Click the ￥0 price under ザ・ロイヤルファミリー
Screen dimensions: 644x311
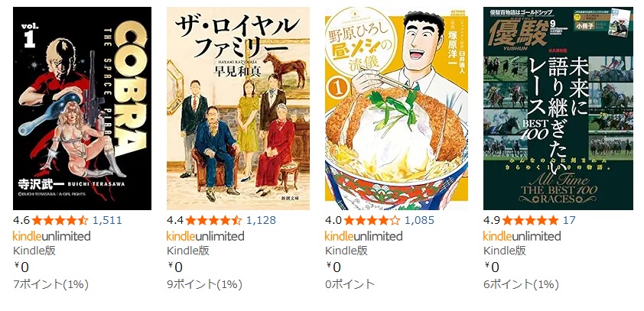click(x=175, y=267)
